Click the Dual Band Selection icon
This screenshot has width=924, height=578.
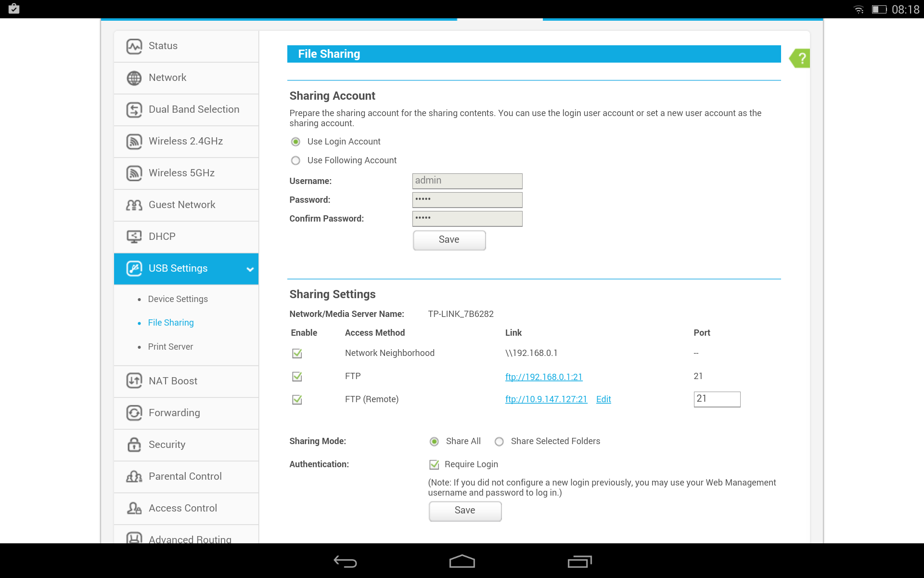click(134, 110)
